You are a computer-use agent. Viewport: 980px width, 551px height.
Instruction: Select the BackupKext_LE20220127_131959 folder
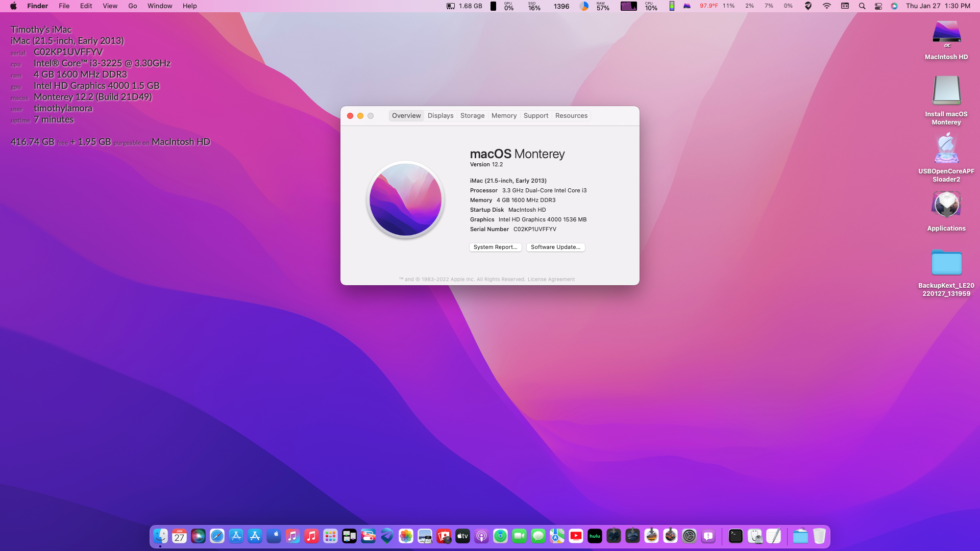[x=946, y=272]
